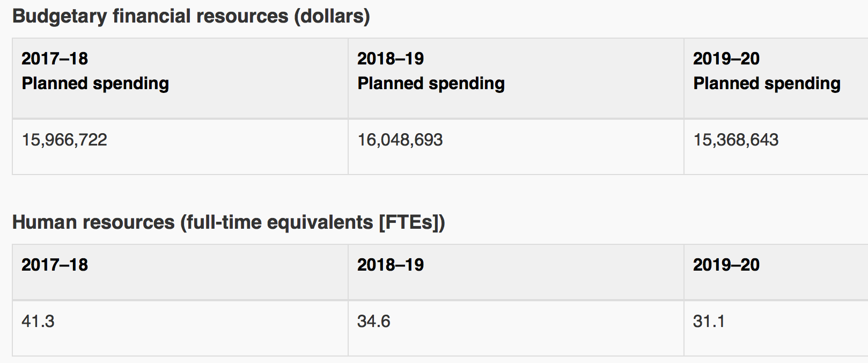Select the 2017–18 header in Human resources table
The width and height of the screenshot is (868, 363).
pos(55,265)
